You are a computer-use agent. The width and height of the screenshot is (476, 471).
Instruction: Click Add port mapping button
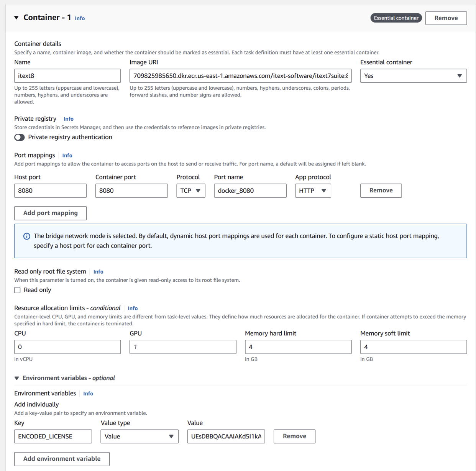(50, 213)
